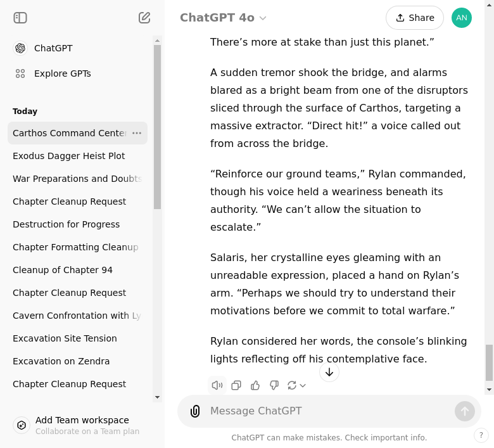Open the help question mark button
The height and width of the screenshot is (448, 494).
481,435
